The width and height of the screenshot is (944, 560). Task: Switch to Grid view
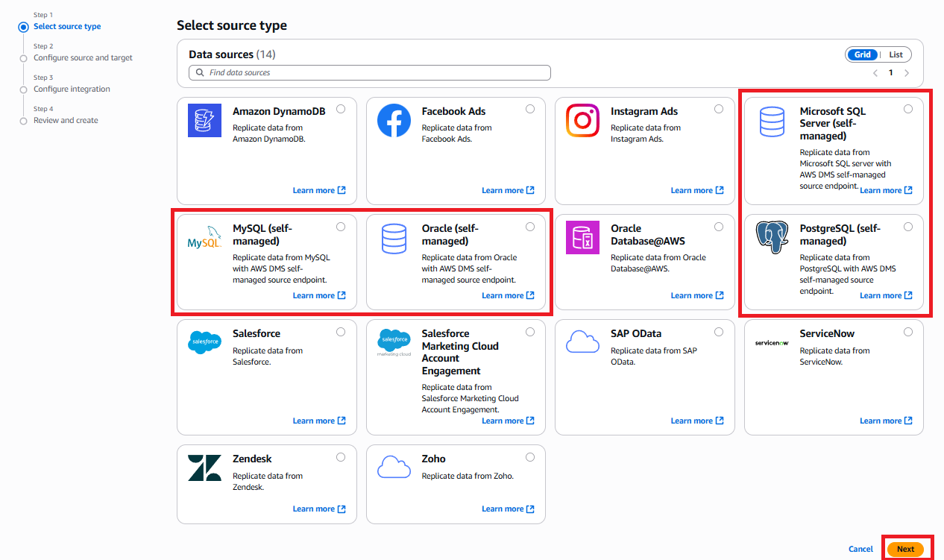tap(863, 54)
